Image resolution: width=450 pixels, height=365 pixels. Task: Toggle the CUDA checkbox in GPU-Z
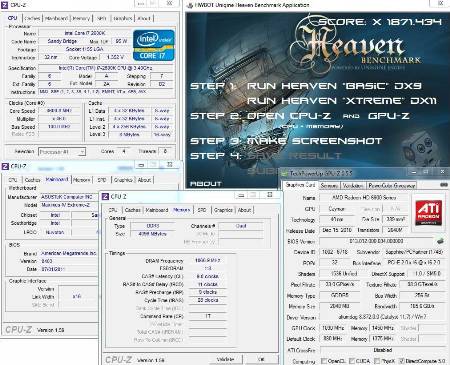[x=352, y=361]
